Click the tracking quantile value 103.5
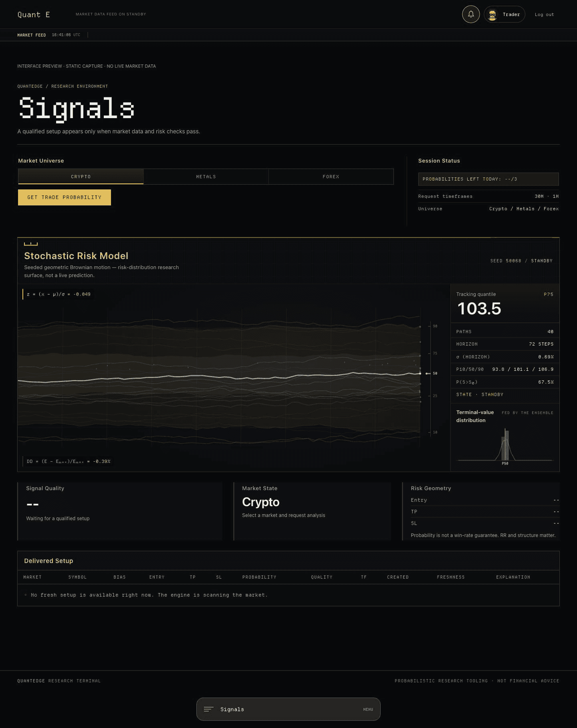The height and width of the screenshot is (728, 577). coord(479,309)
